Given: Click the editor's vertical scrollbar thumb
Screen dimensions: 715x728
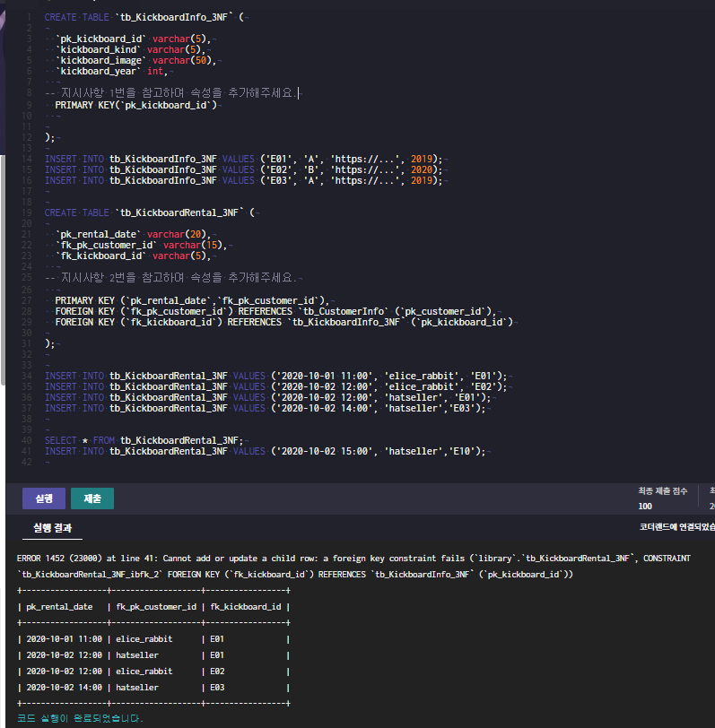Looking at the screenshot, I should pyautogui.click(x=3, y=269).
